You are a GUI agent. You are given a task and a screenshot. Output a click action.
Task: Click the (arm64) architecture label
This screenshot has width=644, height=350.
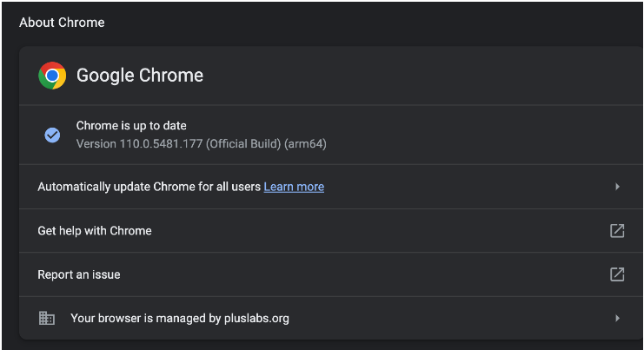[x=305, y=143]
